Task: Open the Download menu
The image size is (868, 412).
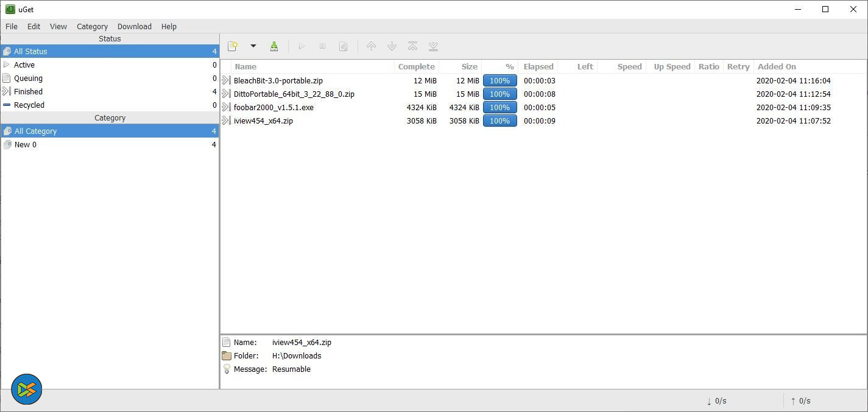Action: coord(135,26)
